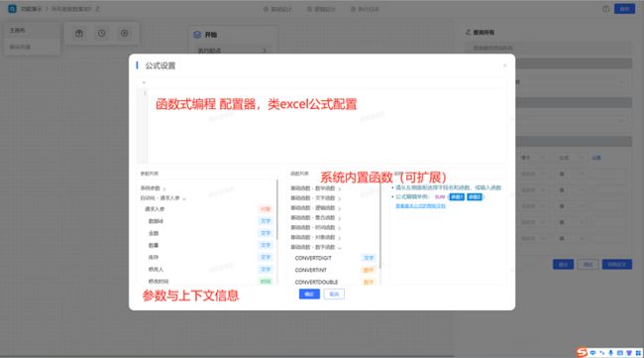Select the 主流程 tab in left sidebar
The width and height of the screenshot is (644, 358).
32,31
